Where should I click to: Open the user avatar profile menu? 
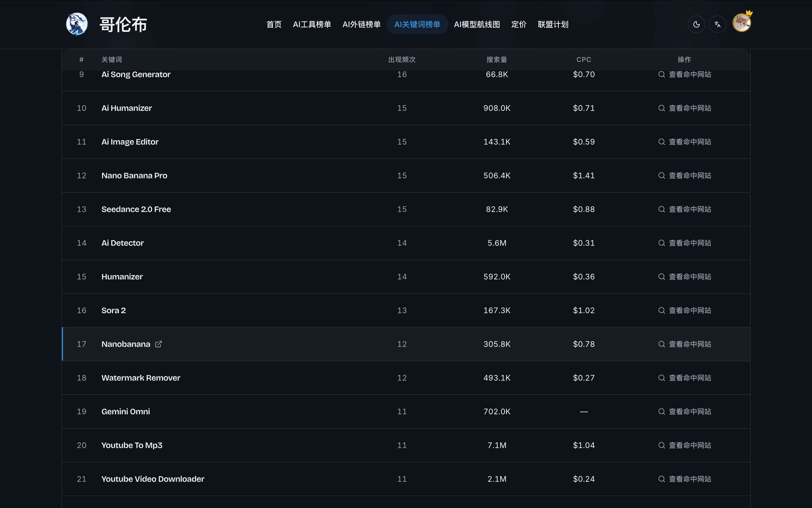click(742, 23)
